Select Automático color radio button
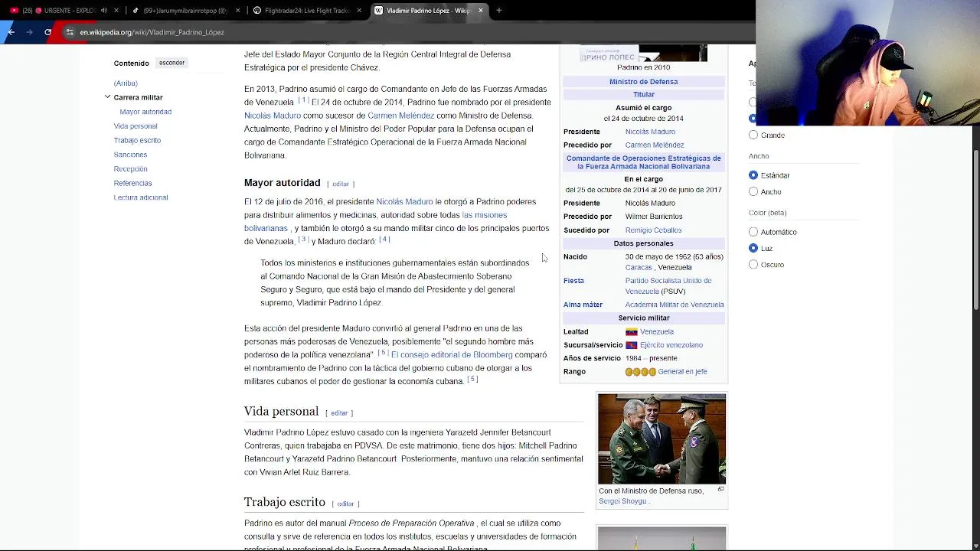980x551 pixels. pos(753,232)
